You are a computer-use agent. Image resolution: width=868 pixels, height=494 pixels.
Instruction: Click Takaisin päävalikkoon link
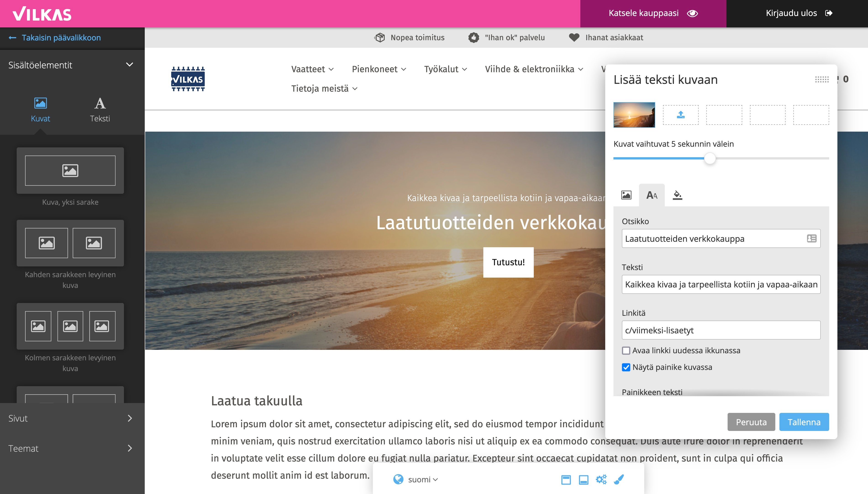click(x=61, y=38)
